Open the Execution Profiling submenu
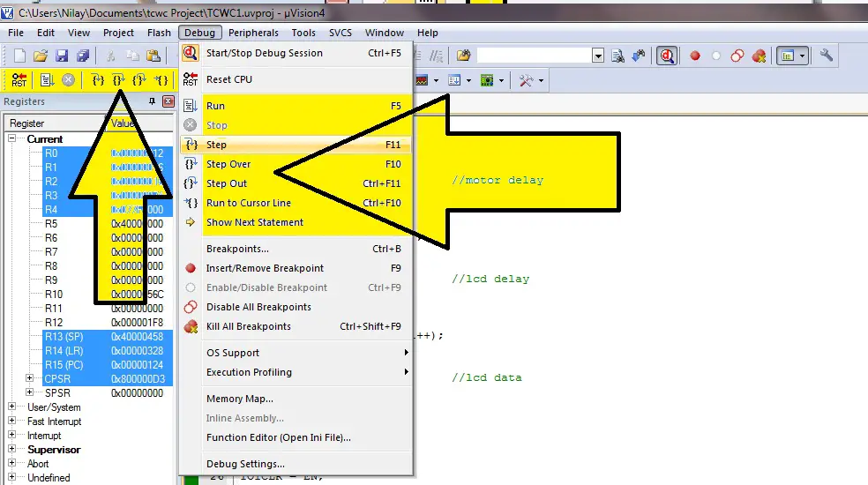This screenshot has height=485, width=868. [296, 372]
